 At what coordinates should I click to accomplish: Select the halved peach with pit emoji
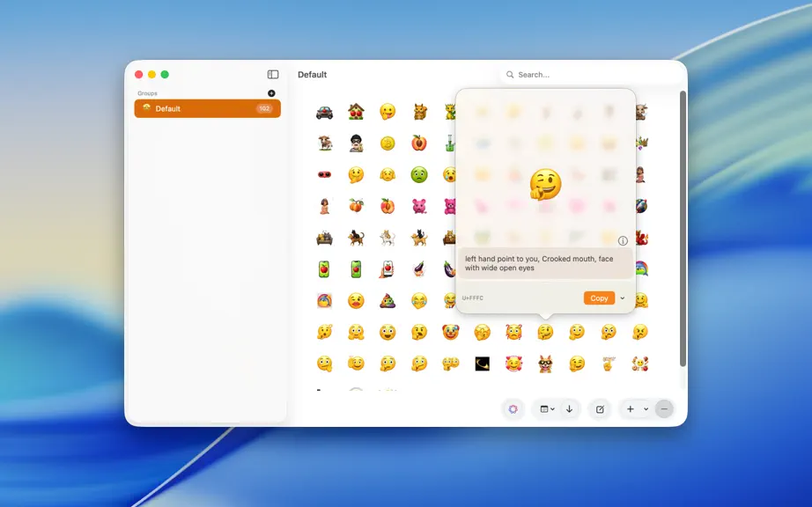[x=419, y=143]
